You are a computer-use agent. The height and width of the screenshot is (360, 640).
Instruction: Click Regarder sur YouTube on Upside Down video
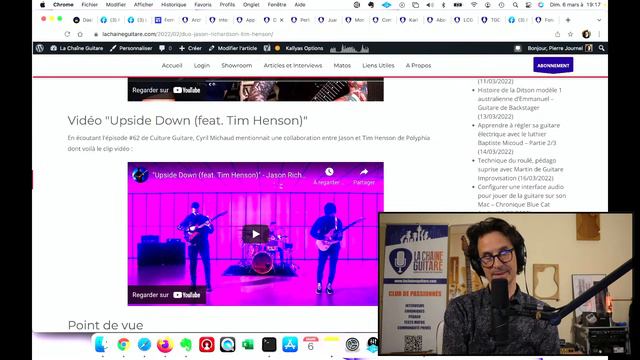click(x=167, y=295)
